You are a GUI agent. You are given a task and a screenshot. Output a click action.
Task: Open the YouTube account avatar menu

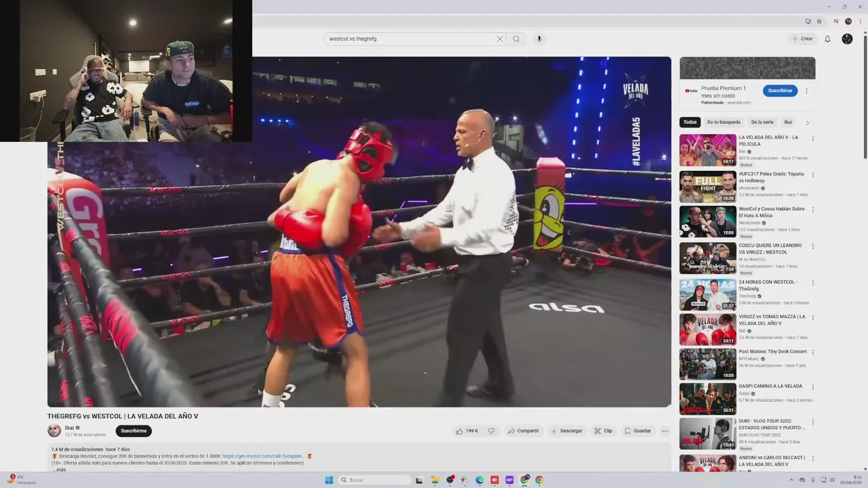[847, 39]
